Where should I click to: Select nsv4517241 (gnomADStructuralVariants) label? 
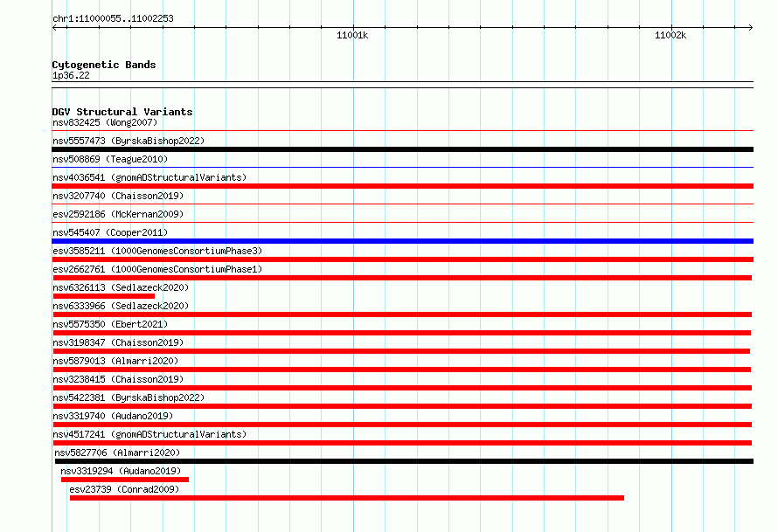149,434
